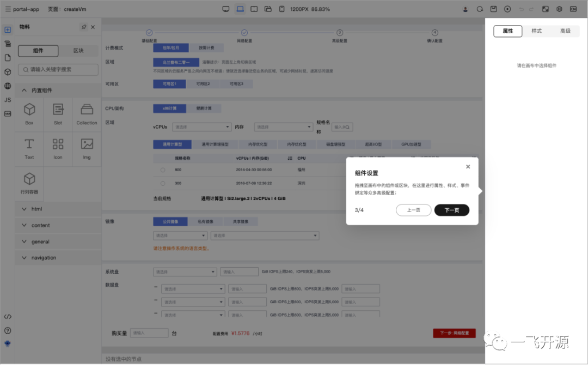This screenshot has width=588, height=368.
Task: Switch canvas to laptop view
Action: 240,9
